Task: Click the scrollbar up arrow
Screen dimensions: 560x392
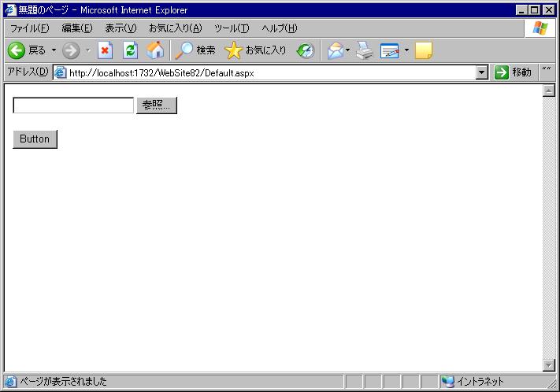Action: (548, 91)
